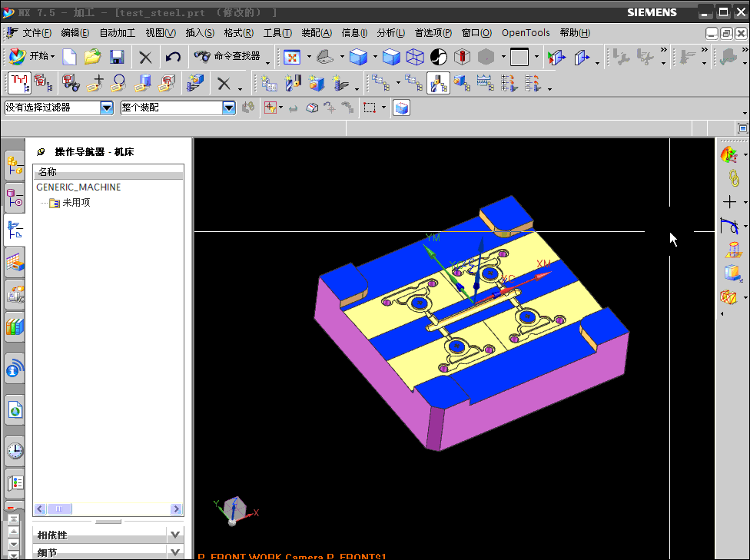Image resolution: width=750 pixels, height=560 pixels.
Task: Open the 首选项(P) menu
Action: [433, 33]
